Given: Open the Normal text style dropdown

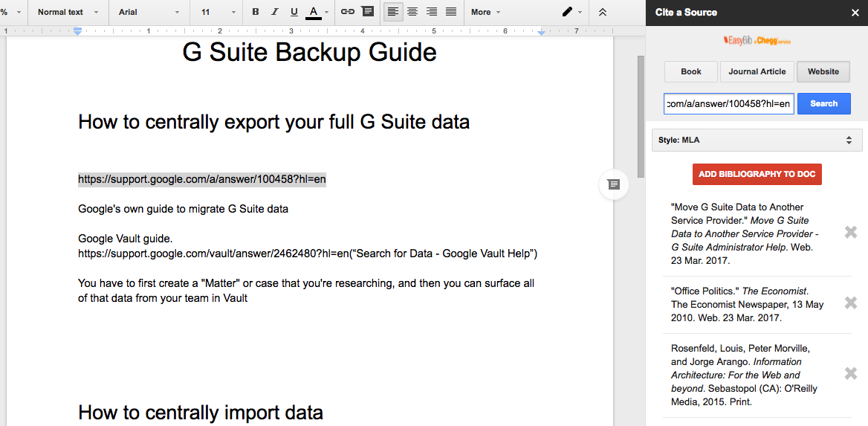Looking at the screenshot, I should tap(68, 12).
